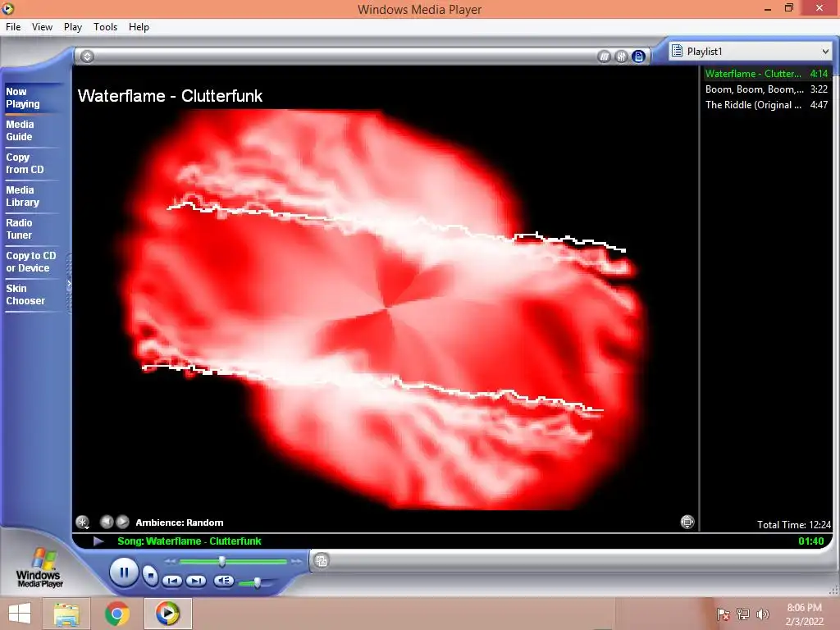Open Copy to CD or Device tab
Image resolution: width=840 pixels, height=630 pixels.
click(32, 262)
